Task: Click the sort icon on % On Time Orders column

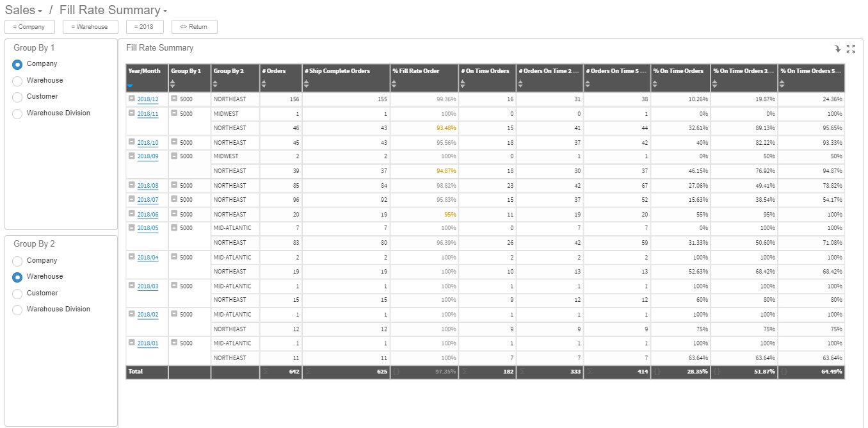Action: coord(655,83)
